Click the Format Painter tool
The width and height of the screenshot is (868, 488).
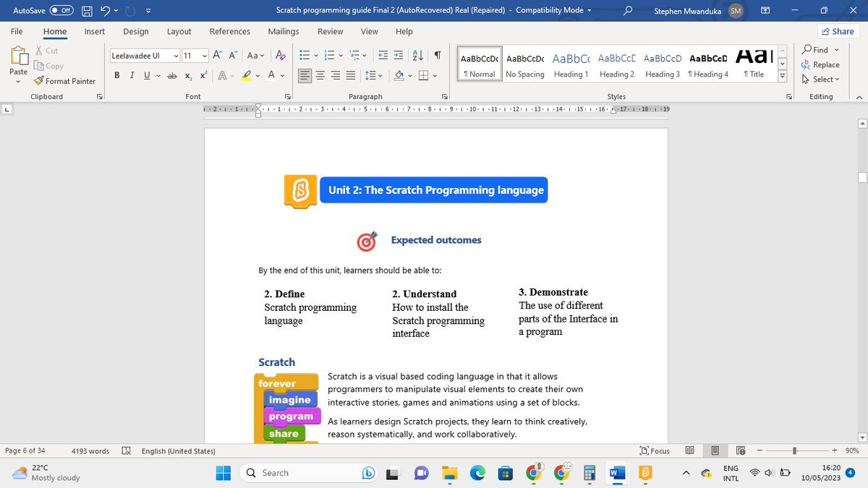click(65, 81)
